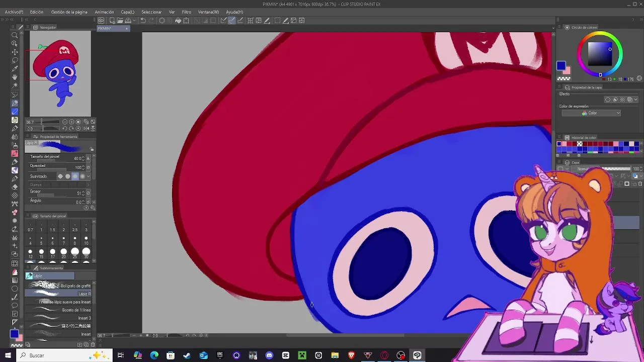Click the Open file icon
The image size is (644, 362).
tap(120, 21)
